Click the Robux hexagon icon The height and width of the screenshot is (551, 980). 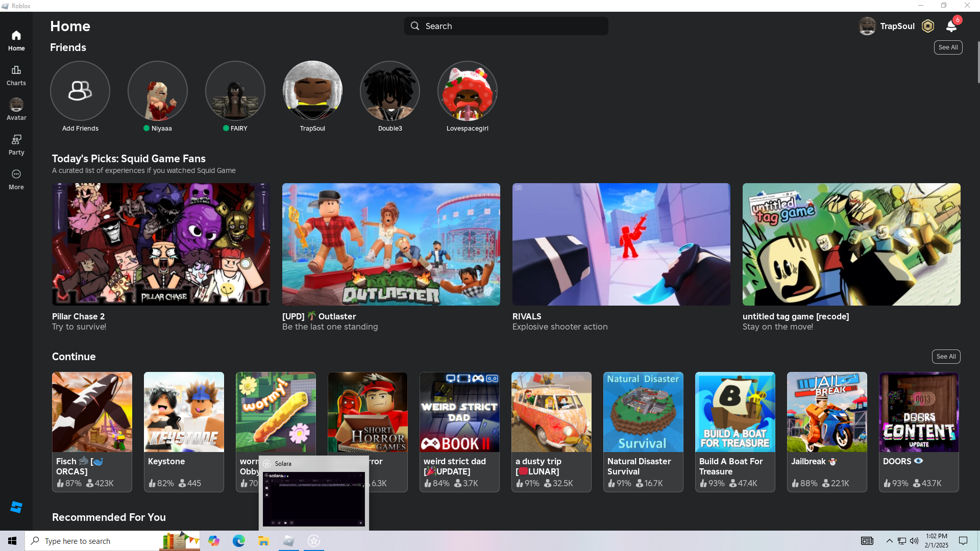(x=928, y=26)
